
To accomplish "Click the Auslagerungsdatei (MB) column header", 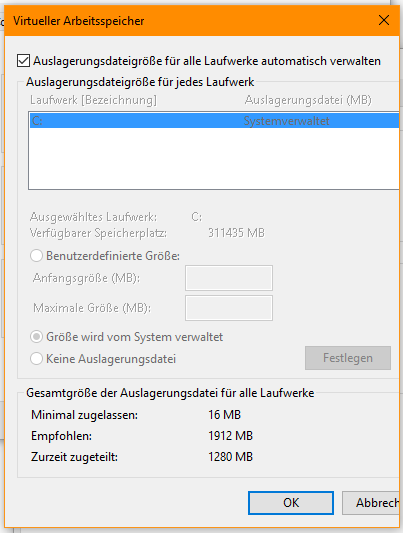I will point(308,100).
